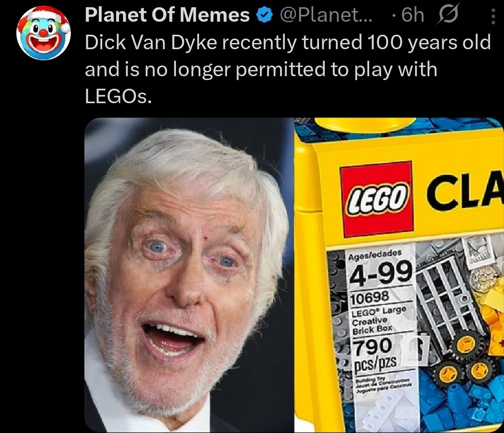Open the Planet Of Memes clown avatar
Viewport: 504px width, 433px height.
pos(44,33)
